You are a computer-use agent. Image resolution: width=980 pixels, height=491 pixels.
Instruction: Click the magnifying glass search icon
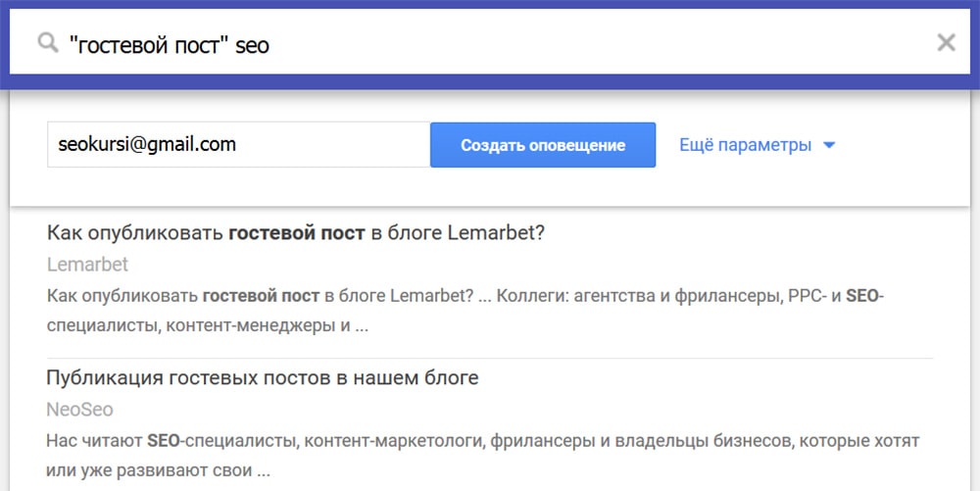click(47, 44)
